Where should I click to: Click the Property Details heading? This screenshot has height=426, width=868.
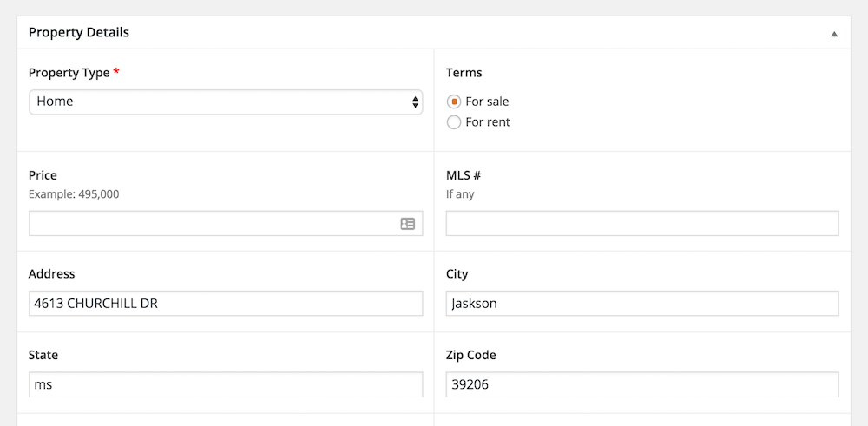pyautogui.click(x=79, y=33)
